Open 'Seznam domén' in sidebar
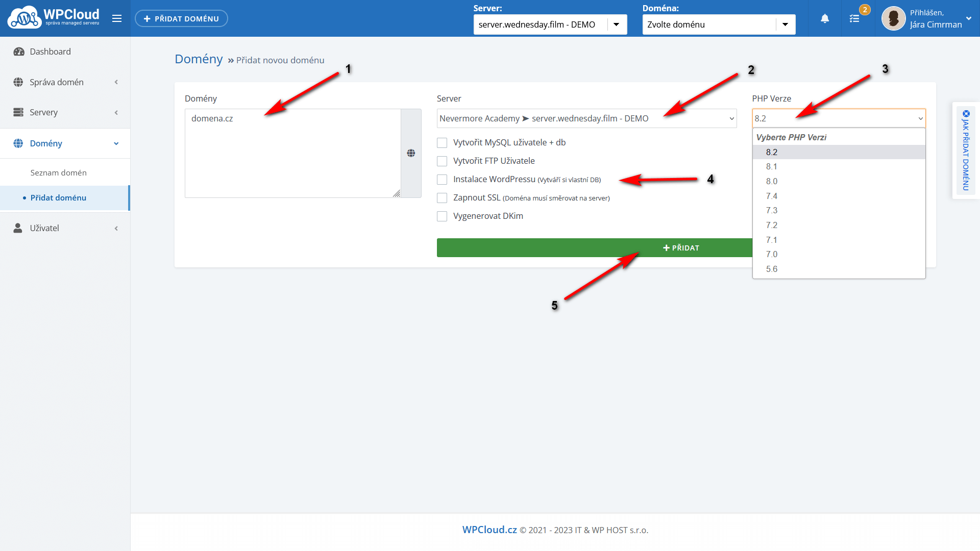Viewport: 980px width, 551px height. [59, 172]
